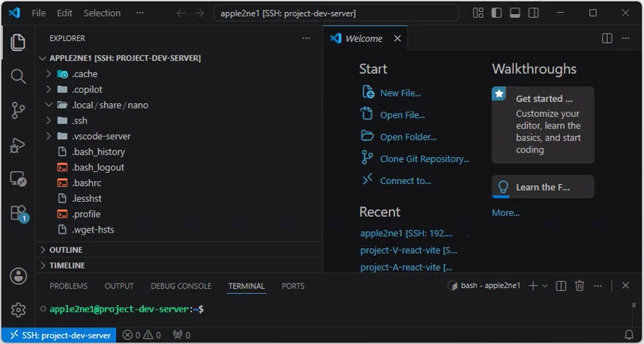Click the VS Code logo in title bar
The width and height of the screenshot is (644, 344).
14,13
